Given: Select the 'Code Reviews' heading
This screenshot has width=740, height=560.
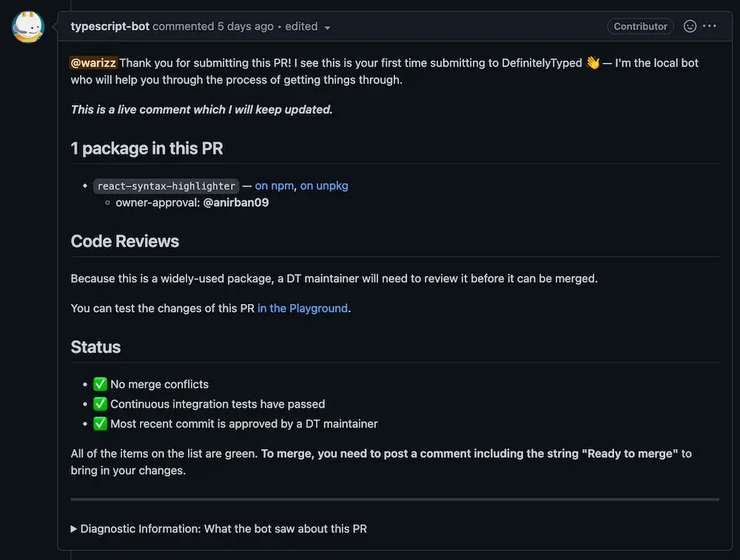Looking at the screenshot, I should coord(125,241).
